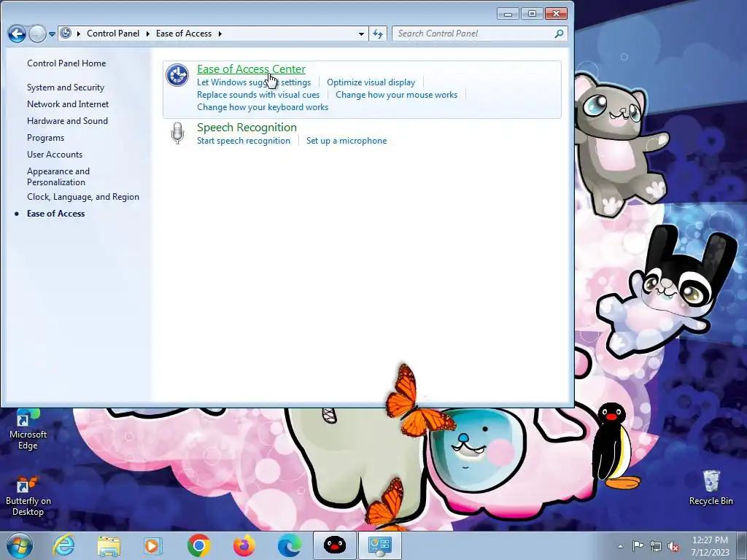
Task: Open Action Center flag icon
Action: click(x=638, y=545)
